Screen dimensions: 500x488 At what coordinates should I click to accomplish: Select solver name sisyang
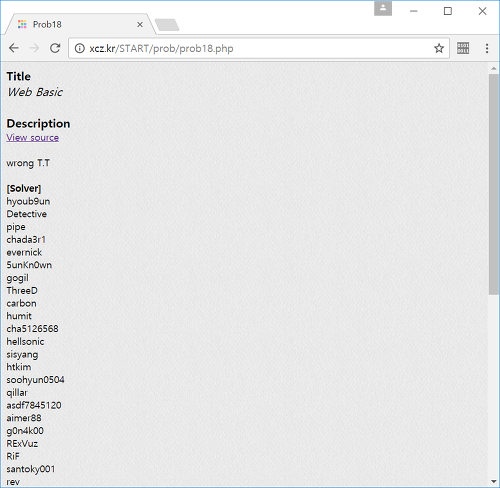coord(22,355)
